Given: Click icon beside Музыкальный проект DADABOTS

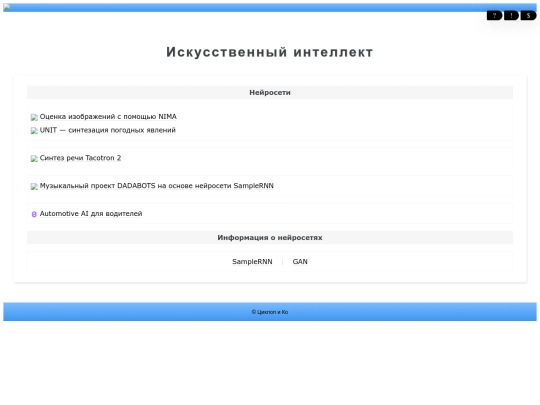Looking at the screenshot, I should 34,187.
